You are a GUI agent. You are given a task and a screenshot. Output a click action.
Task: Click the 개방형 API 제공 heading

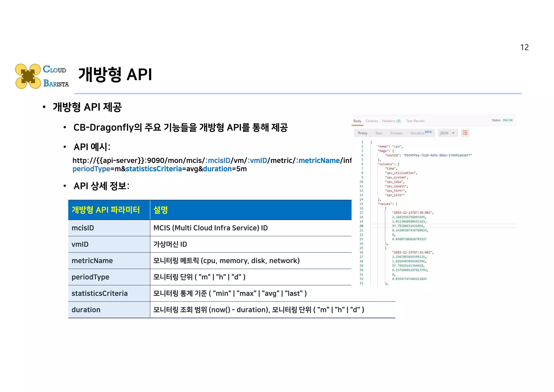87,107
